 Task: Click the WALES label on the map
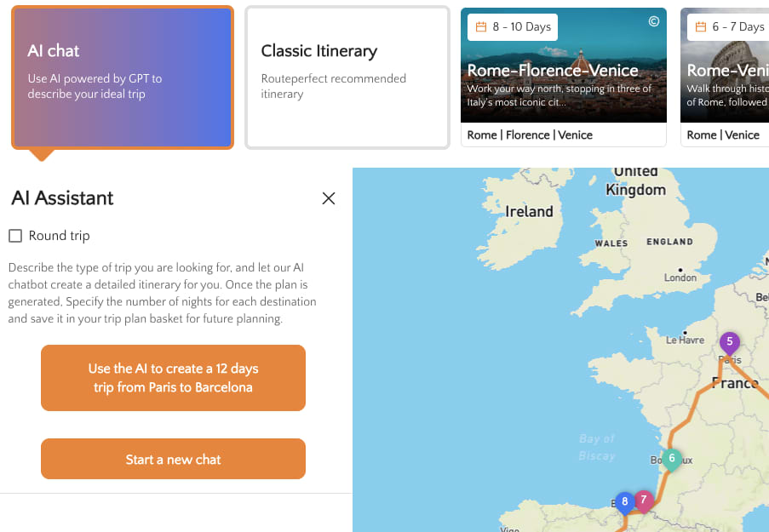[x=611, y=243]
